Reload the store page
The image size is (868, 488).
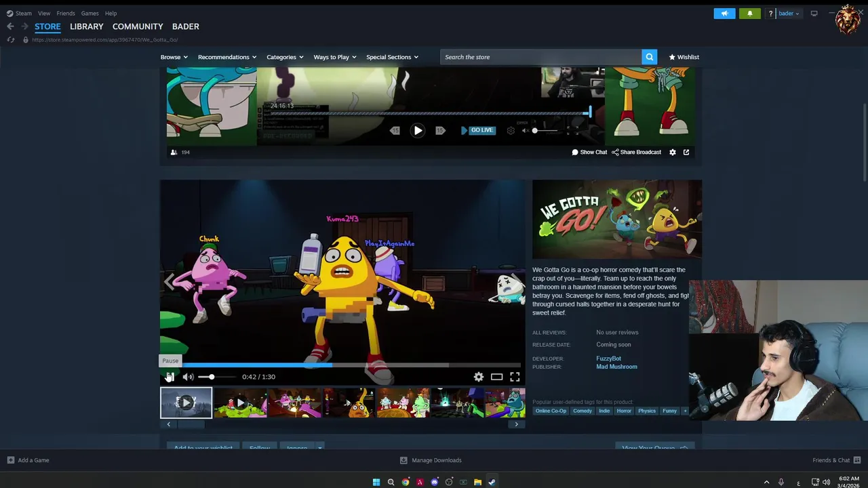(10, 39)
